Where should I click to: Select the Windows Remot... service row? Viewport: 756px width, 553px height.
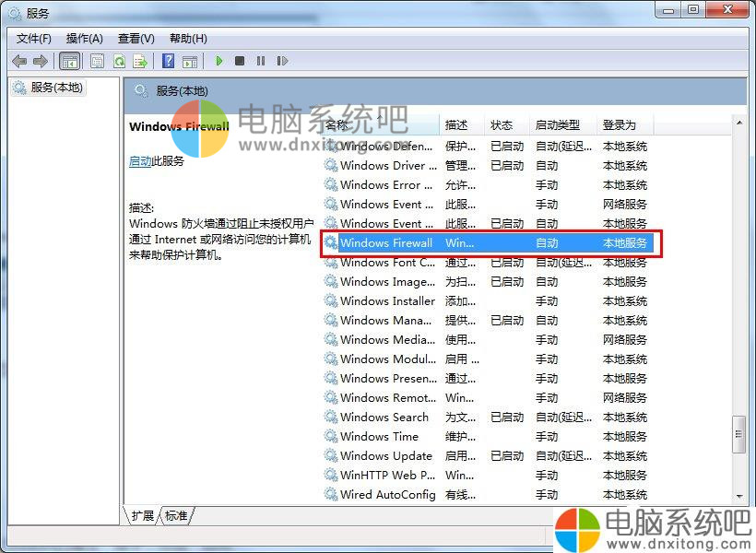pos(488,398)
